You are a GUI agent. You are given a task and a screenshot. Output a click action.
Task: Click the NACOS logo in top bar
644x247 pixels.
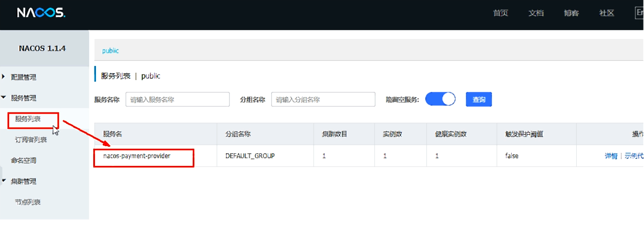point(41,12)
